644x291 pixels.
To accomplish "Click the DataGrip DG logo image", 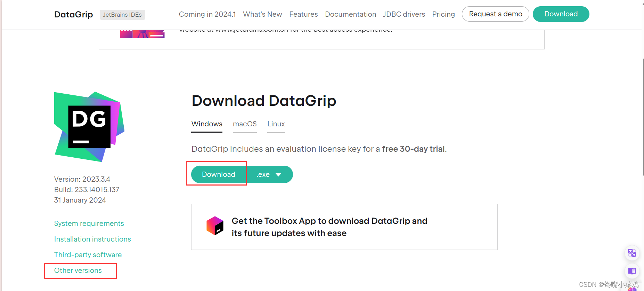I will pyautogui.click(x=89, y=127).
